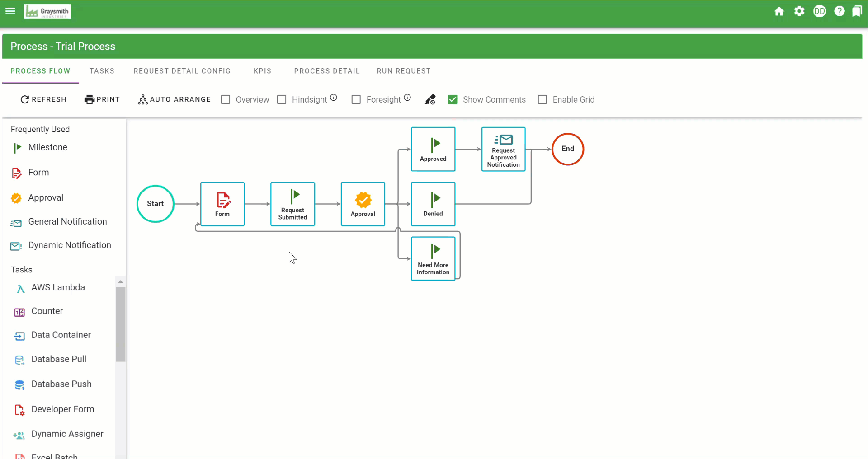
Task: Click the Refresh button
Action: click(x=43, y=99)
